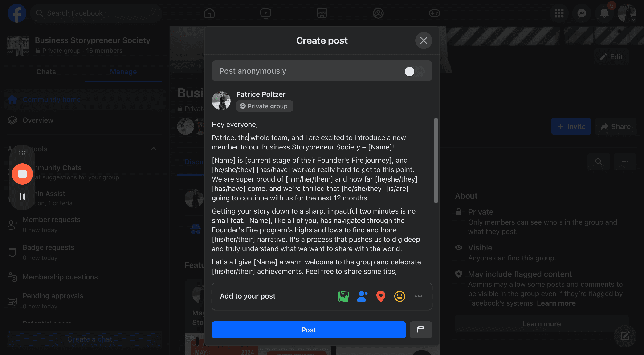Open the notifications bell
This screenshot has width=644, height=355.
point(604,13)
